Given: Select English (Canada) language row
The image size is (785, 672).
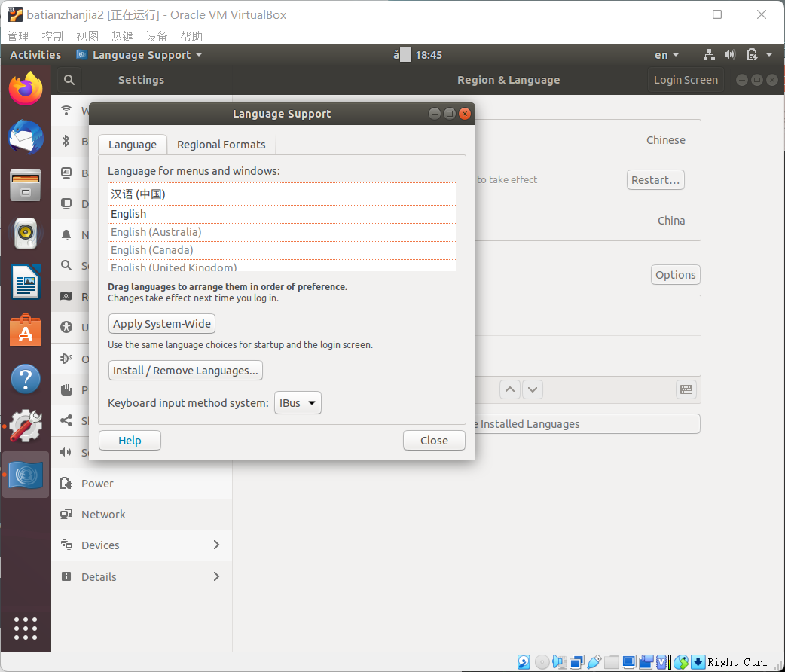Looking at the screenshot, I should [x=282, y=250].
